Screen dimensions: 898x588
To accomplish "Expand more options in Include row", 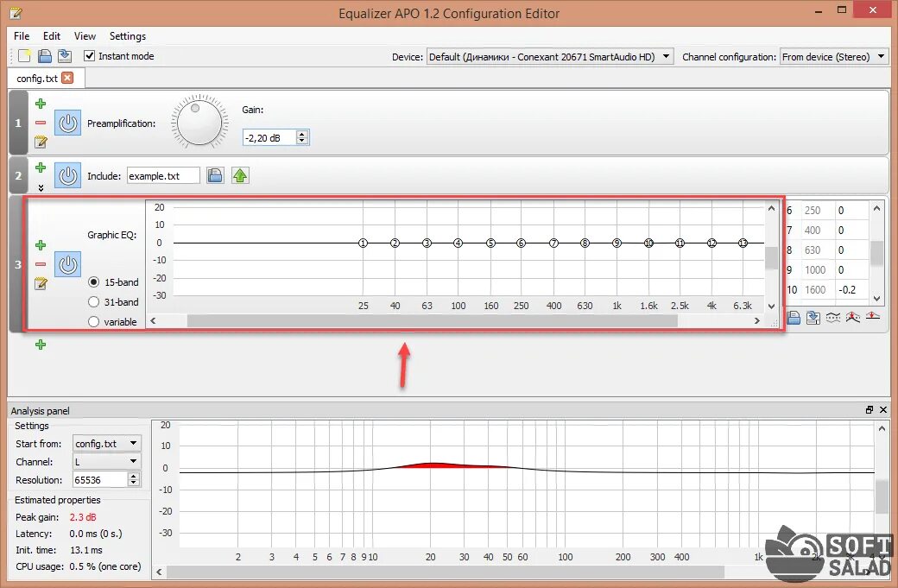I will coord(41,187).
